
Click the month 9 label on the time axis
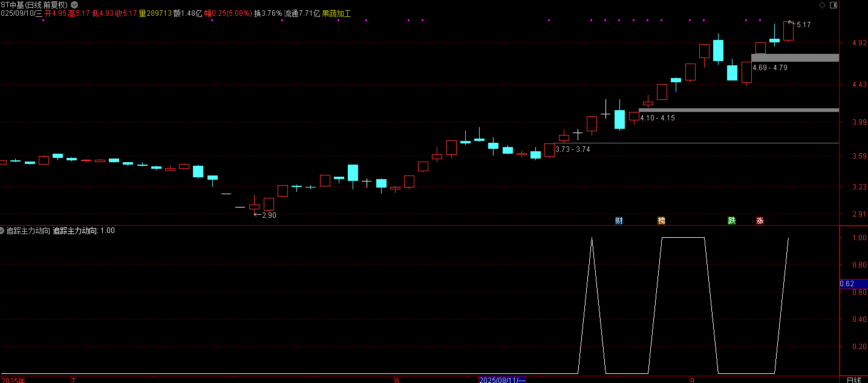point(691,381)
